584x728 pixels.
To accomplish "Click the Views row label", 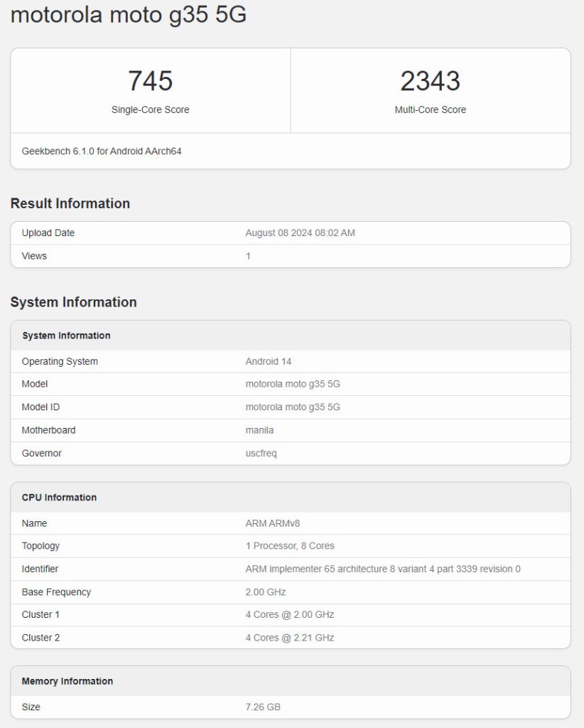I will point(34,256).
